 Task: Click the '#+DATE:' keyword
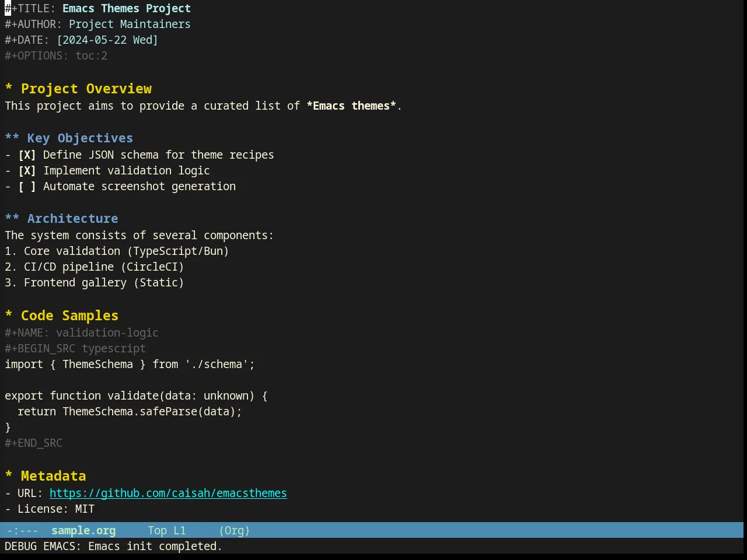[x=27, y=40]
